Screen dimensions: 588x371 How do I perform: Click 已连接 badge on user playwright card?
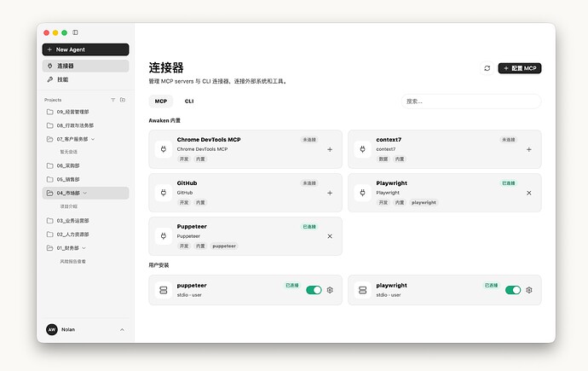pos(491,286)
